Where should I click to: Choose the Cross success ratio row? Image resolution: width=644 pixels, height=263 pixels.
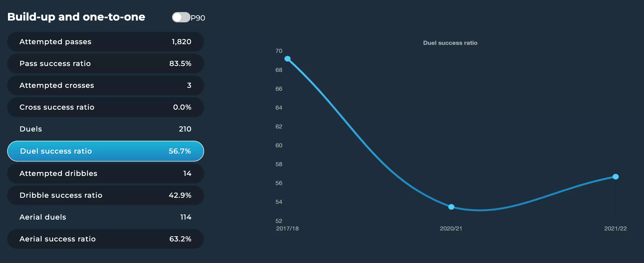(106, 107)
